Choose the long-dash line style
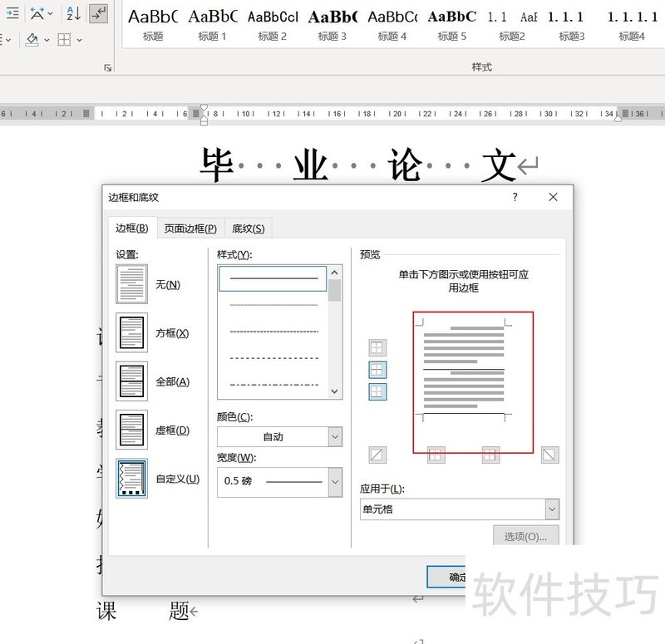This screenshot has width=665, height=644. [273, 358]
